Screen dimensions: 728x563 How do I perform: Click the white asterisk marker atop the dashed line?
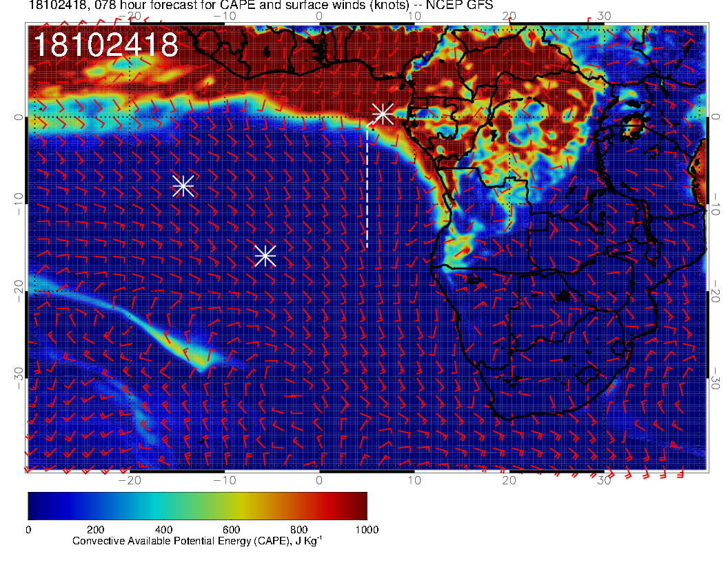(x=383, y=113)
